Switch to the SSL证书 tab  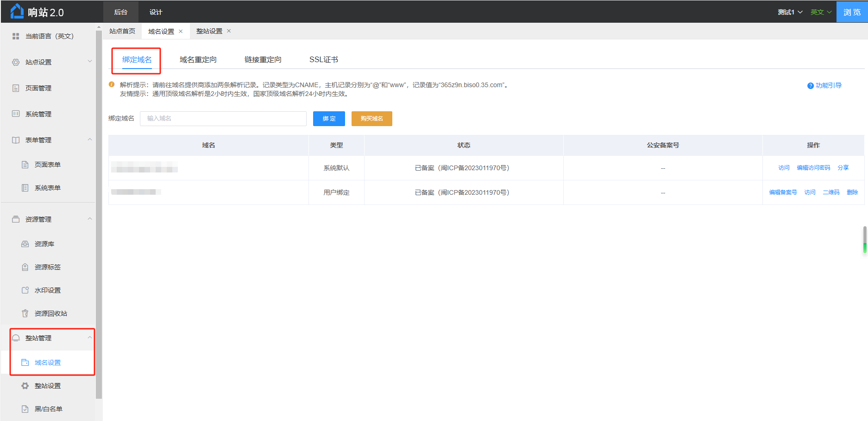[323, 60]
